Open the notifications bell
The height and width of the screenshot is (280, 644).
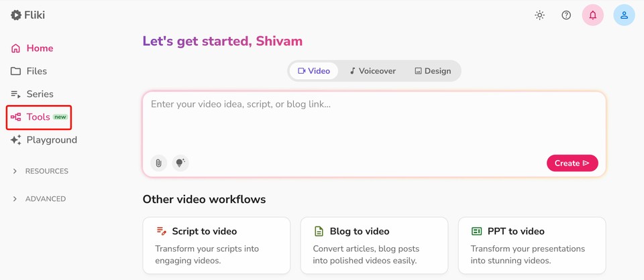[x=592, y=15]
